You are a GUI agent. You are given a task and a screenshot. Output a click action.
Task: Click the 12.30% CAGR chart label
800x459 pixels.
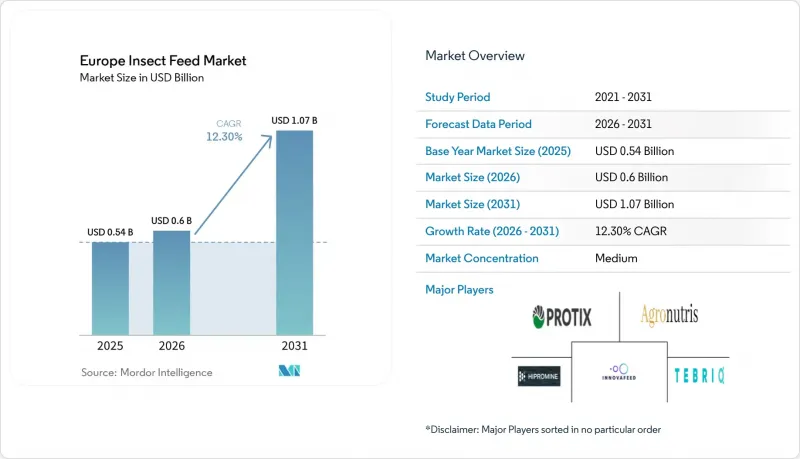(x=224, y=137)
